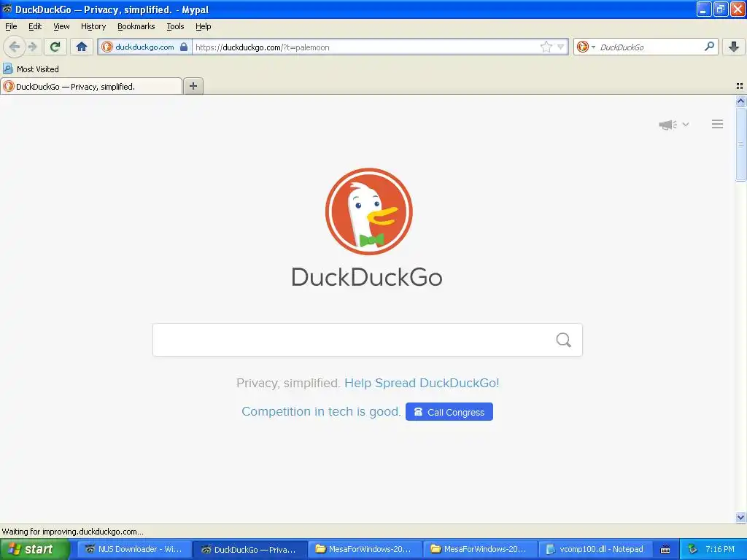The image size is (747, 560).
Task: Click 'Privacy, simplified.' tagline text
Action: pos(288,383)
